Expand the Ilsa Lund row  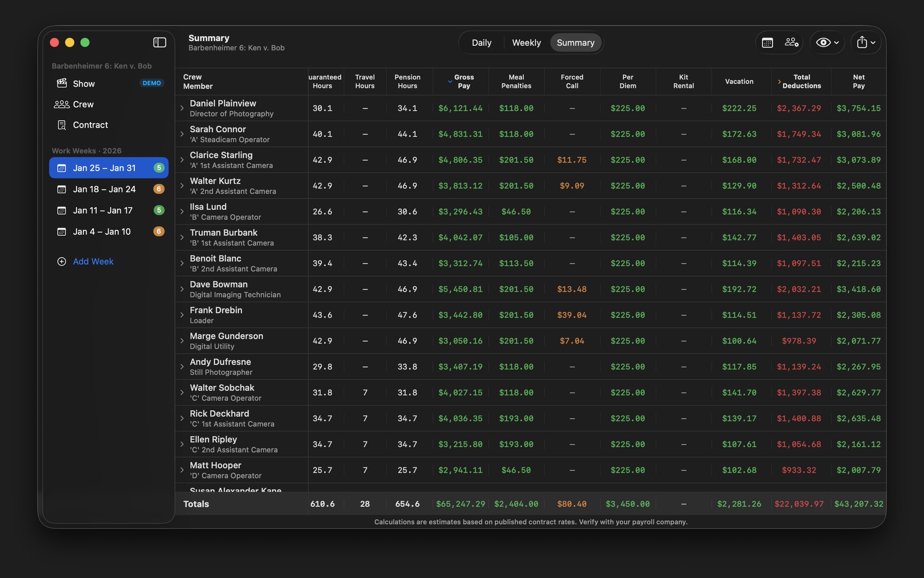pyautogui.click(x=182, y=212)
